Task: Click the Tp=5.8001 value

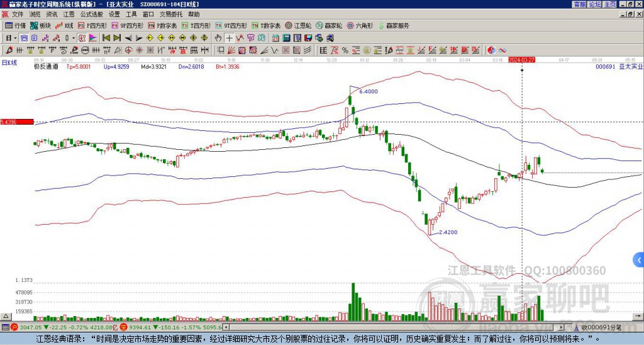Action: point(79,66)
